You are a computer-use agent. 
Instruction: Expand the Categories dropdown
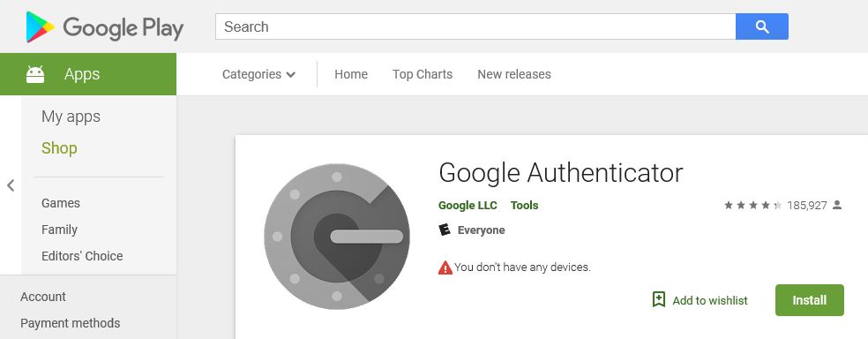point(258,74)
